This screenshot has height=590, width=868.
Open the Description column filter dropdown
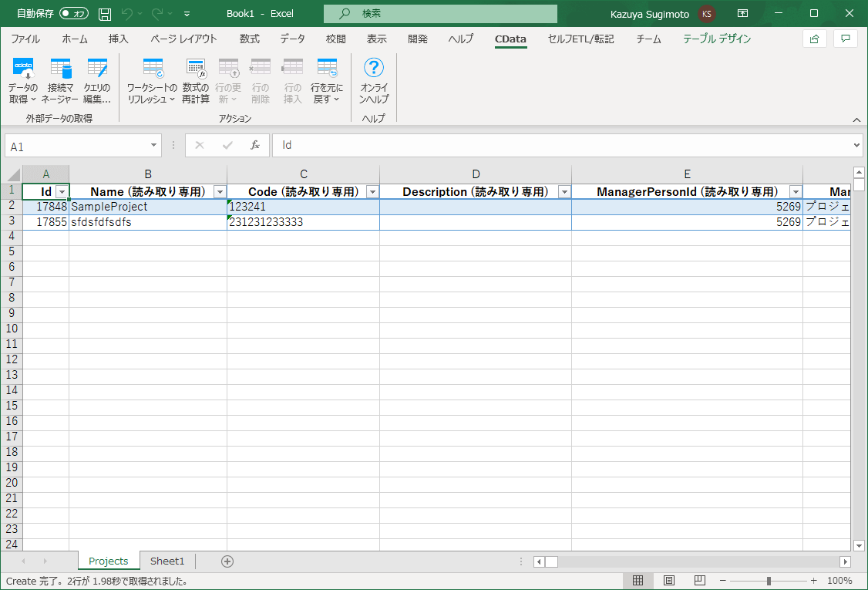[x=564, y=192]
